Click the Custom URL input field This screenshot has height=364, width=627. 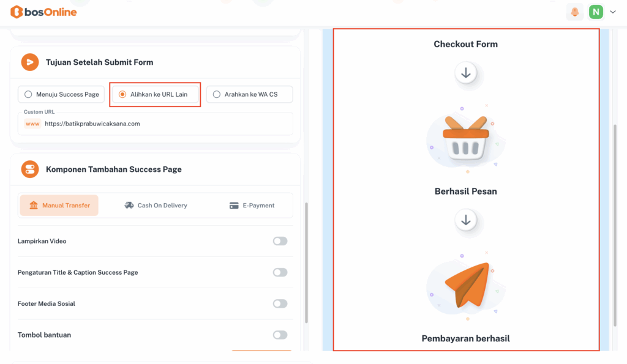pyautogui.click(x=165, y=124)
